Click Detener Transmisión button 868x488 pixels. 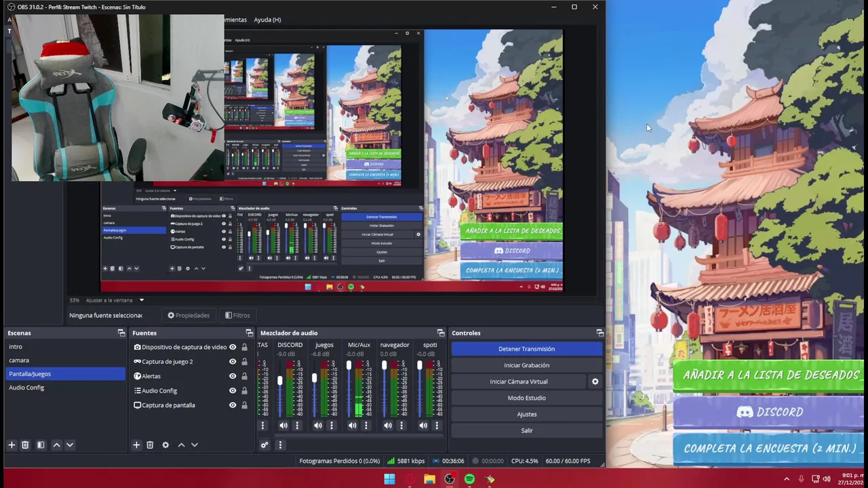tap(527, 349)
